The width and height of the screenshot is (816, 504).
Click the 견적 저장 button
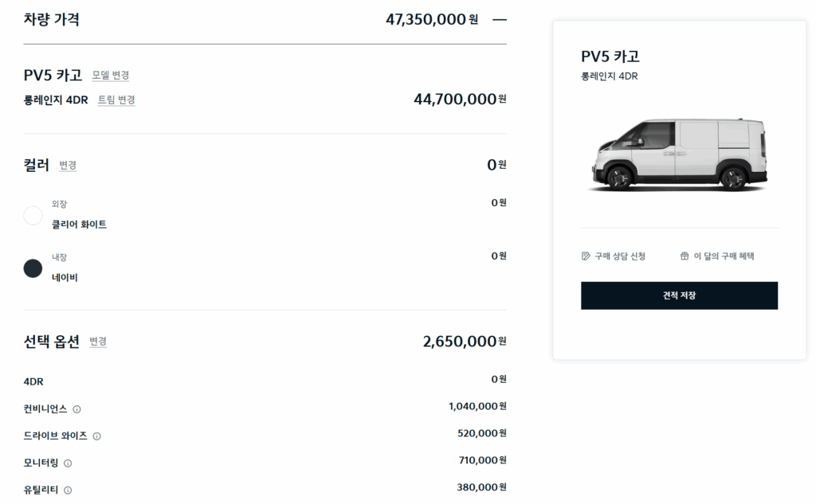[679, 295]
